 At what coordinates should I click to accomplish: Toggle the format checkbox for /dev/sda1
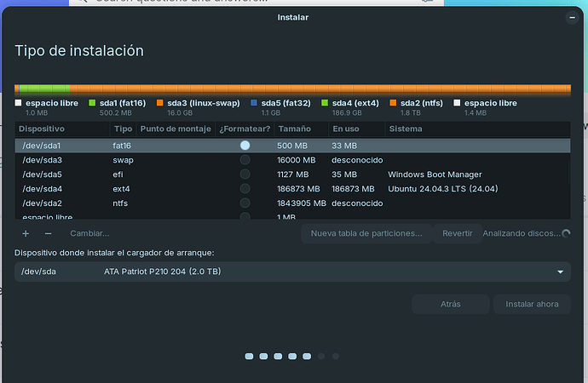[245, 146]
